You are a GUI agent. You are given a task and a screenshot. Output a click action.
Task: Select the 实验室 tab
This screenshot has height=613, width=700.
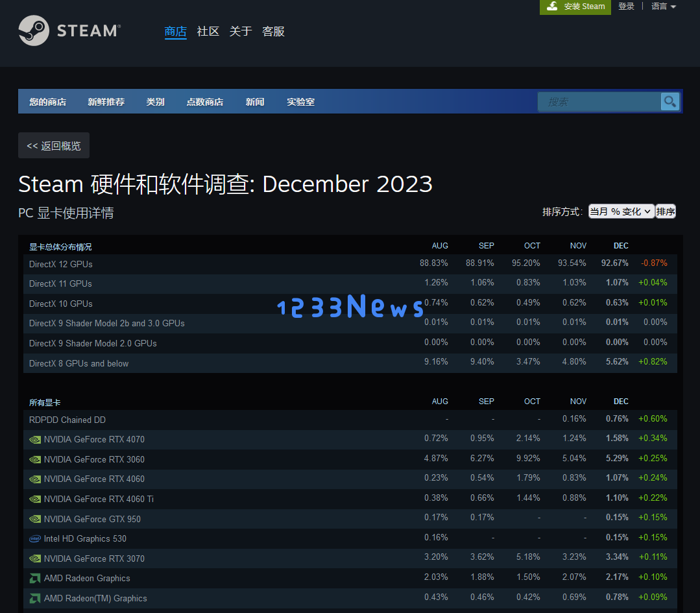[x=300, y=102]
